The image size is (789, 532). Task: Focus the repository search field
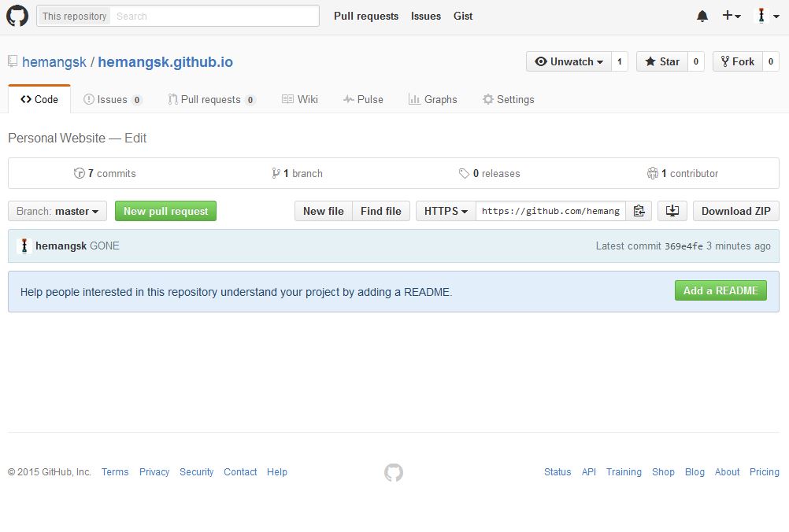coord(214,16)
